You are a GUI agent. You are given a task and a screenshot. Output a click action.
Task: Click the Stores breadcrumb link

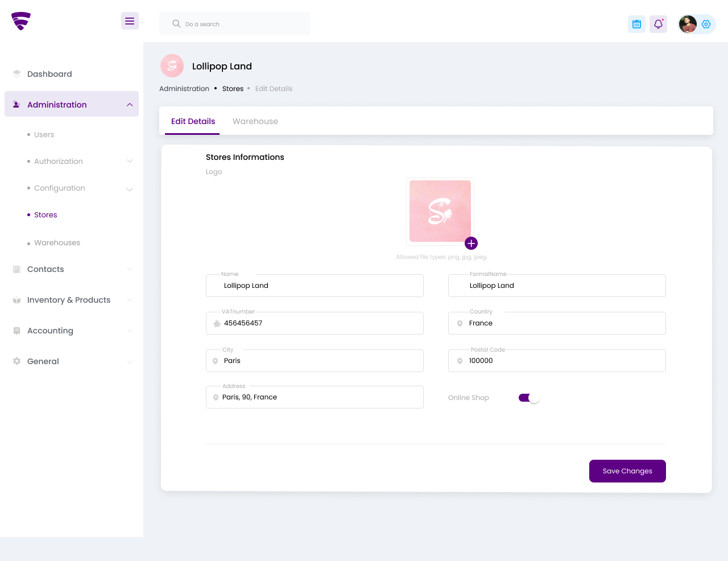pos(233,89)
